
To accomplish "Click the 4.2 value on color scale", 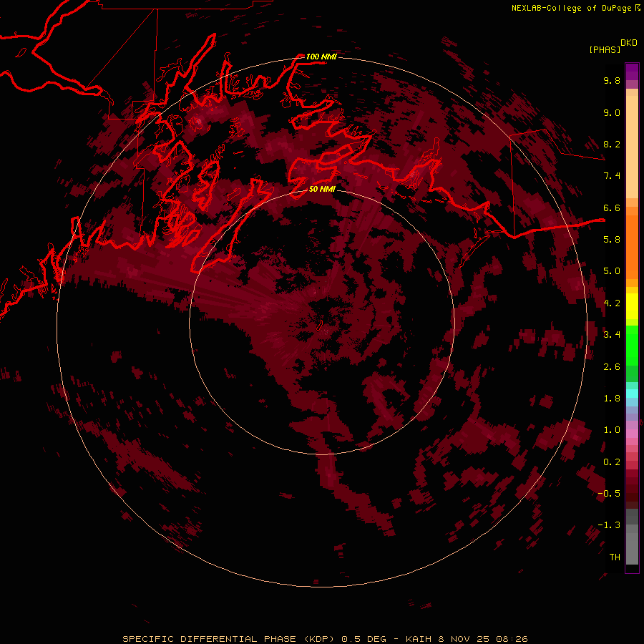I will coord(612,303).
